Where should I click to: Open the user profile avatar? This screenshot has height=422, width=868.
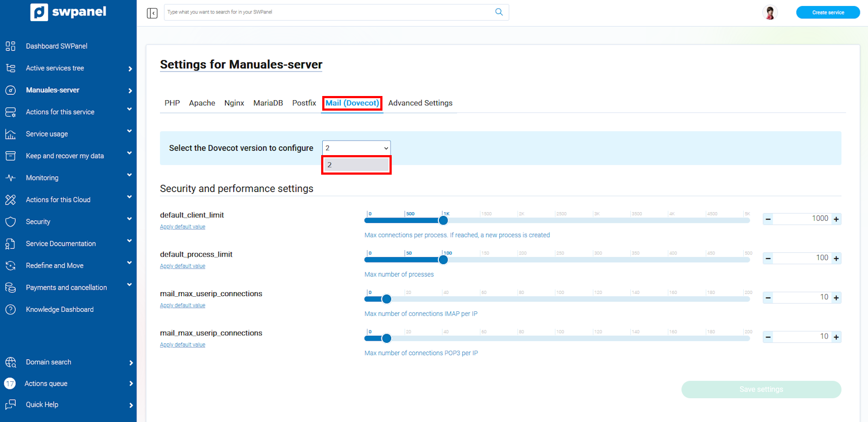click(769, 12)
